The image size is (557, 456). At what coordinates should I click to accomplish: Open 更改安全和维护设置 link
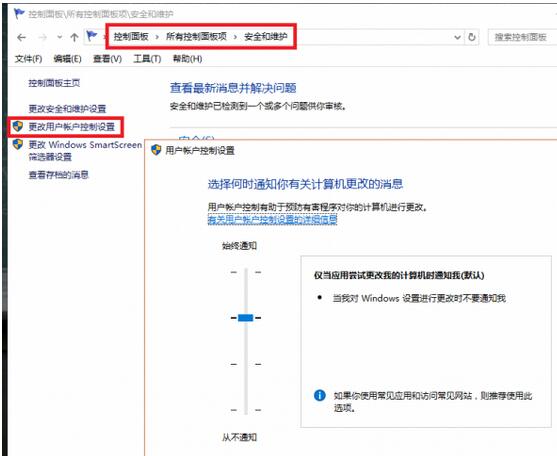pyautogui.click(x=67, y=109)
